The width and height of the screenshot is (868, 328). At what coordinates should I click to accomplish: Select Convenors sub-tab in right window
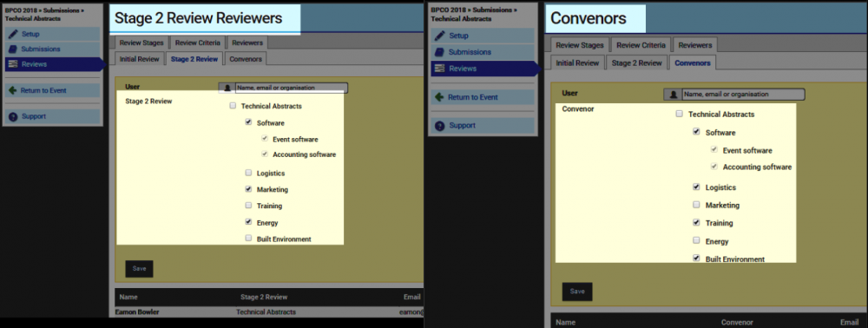tap(693, 62)
